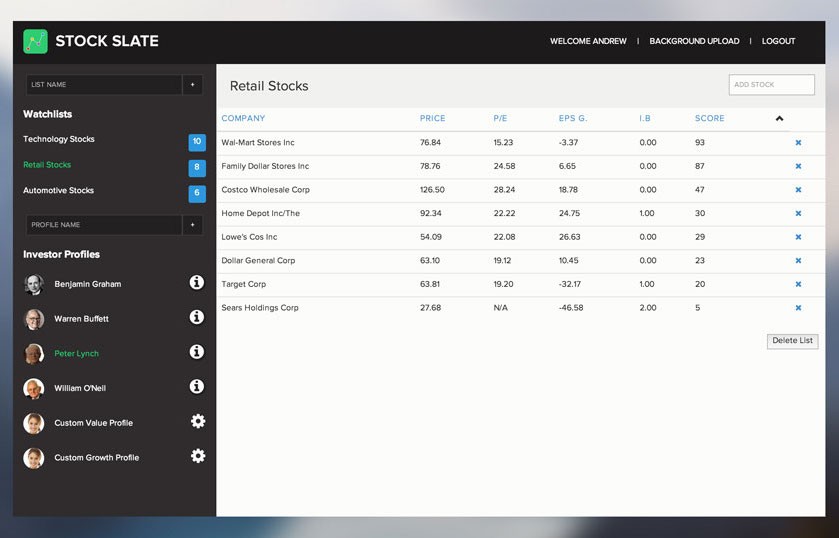Click Target Corp company name
Screen dimensions: 839x538
(x=243, y=284)
